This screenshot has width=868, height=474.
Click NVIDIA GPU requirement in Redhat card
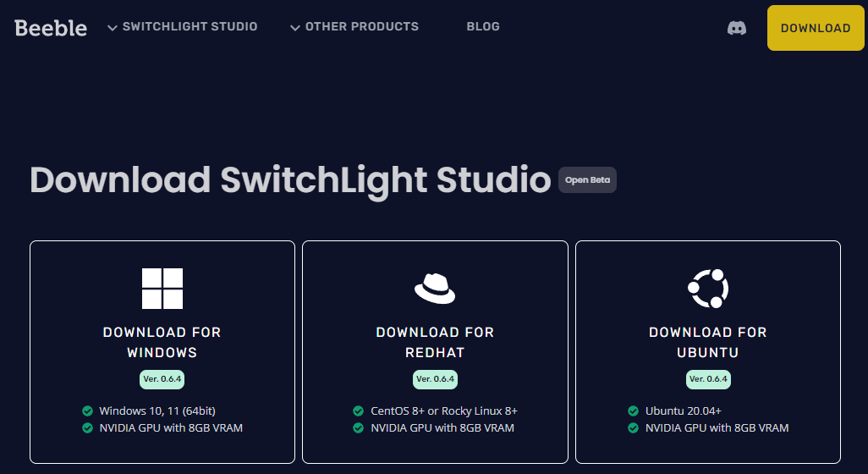(442, 428)
